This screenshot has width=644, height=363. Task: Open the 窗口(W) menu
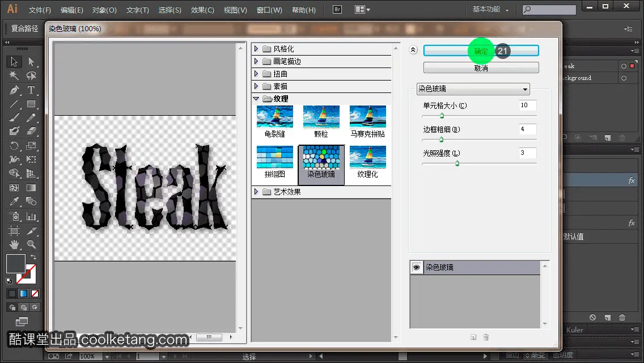tap(269, 10)
